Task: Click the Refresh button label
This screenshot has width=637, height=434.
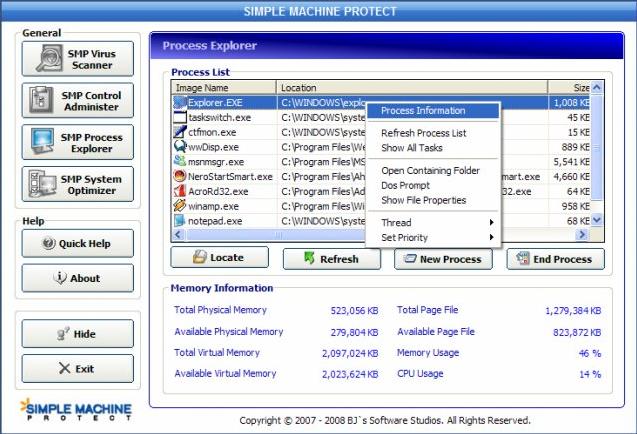Action: (339, 259)
